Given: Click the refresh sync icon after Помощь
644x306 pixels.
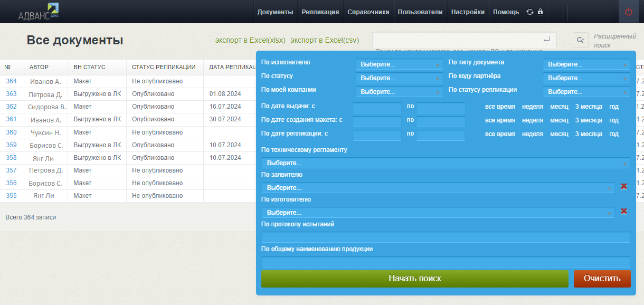Looking at the screenshot, I should tap(530, 12).
